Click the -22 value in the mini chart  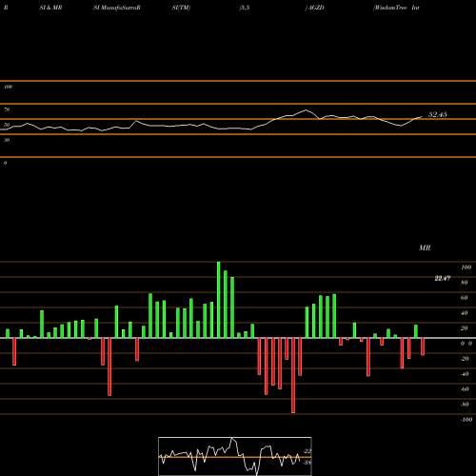click(307, 451)
